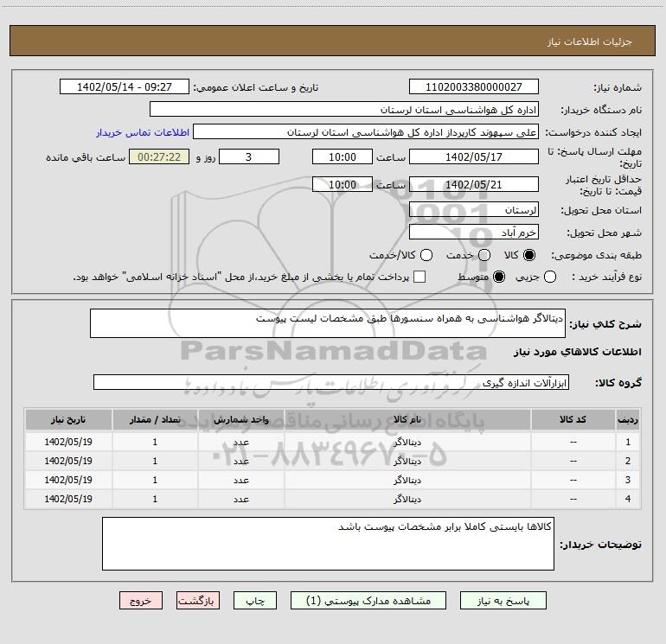This screenshot has width=666, height=644.
Task: Click the date 1402/05/19 in row 2
Action: pyautogui.click(x=68, y=461)
